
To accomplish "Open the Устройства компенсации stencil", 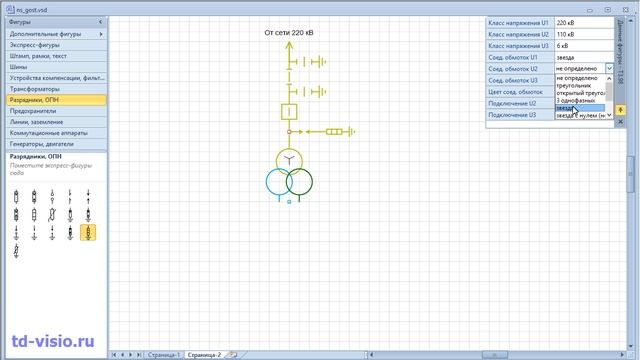I will coord(56,78).
